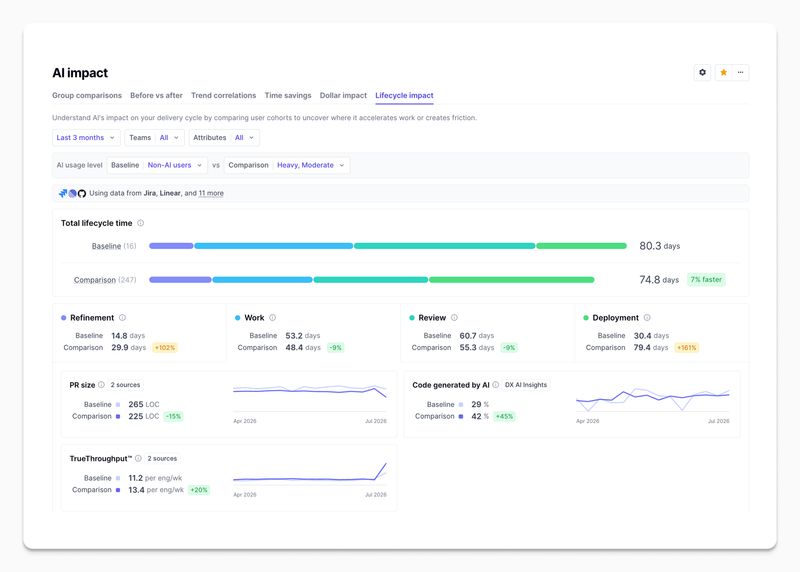Click info icon next to Code generated by AI
Viewport: 800px width, 572px height.
coord(495,385)
